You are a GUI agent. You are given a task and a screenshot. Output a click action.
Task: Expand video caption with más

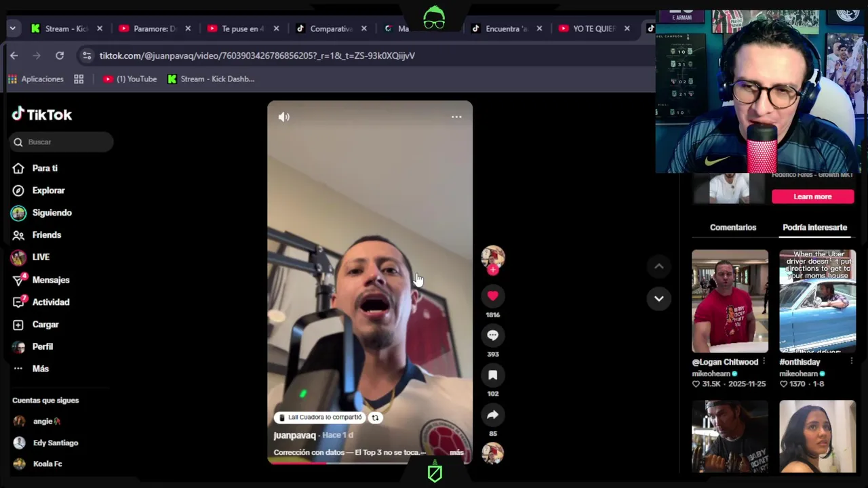(456, 452)
